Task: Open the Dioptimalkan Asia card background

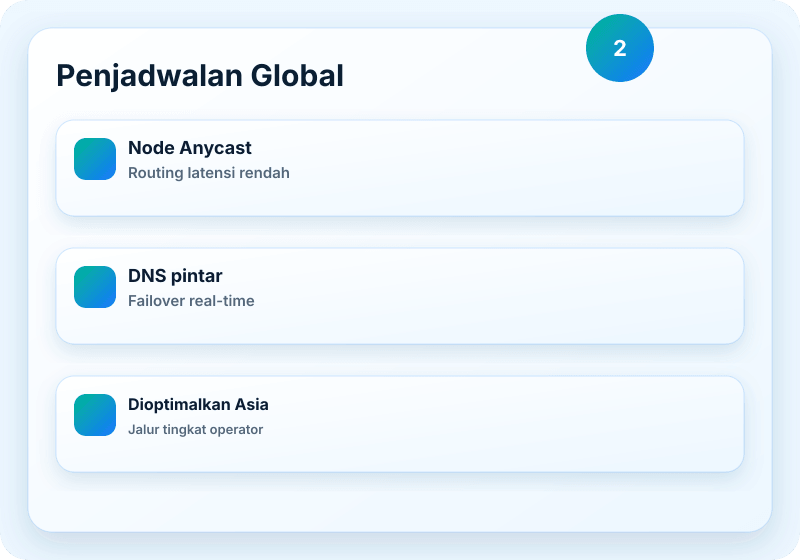Action: coord(400,424)
